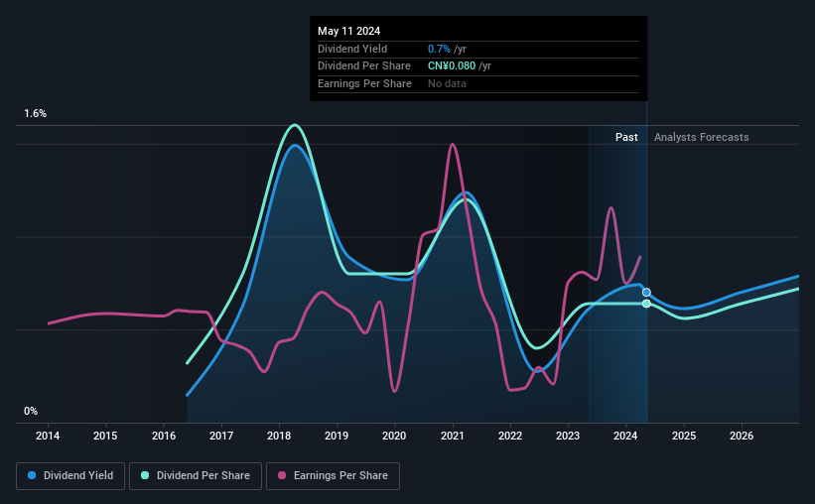This screenshot has height=504, width=815.
Task: Select the 2021 x-axis label
Action: click(x=453, y=436)
